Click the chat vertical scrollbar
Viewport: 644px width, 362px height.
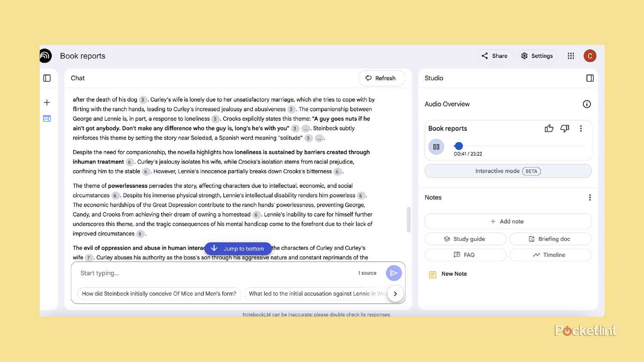pos(409,220)
